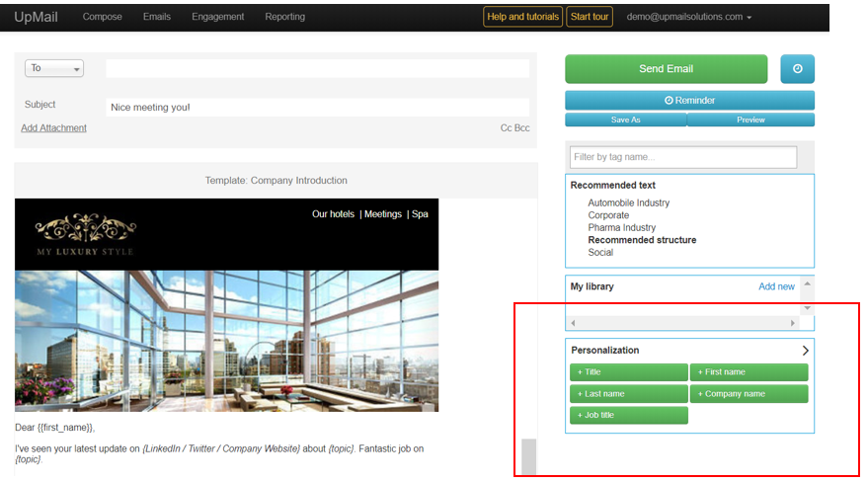
Task: Click the Cc Bcc link
Action: coord(514,127)
